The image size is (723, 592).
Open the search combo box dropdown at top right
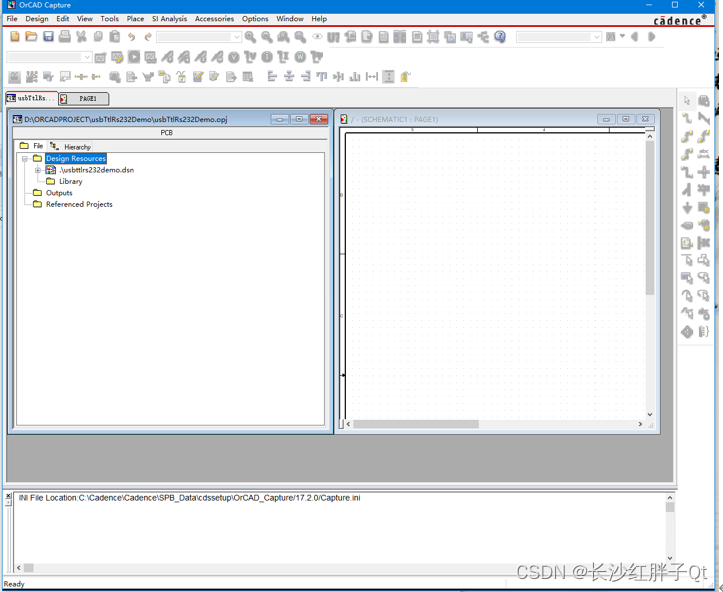click(x=597, y=37)
